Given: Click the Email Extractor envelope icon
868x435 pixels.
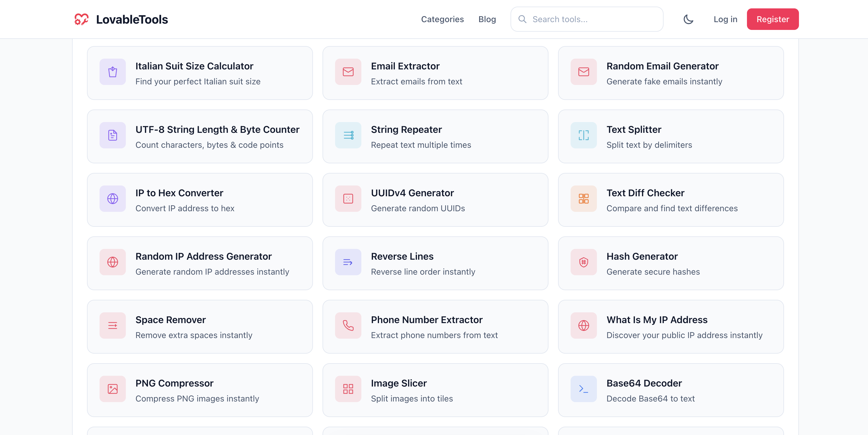Looking at the screenshot, I should click(348, 72).
